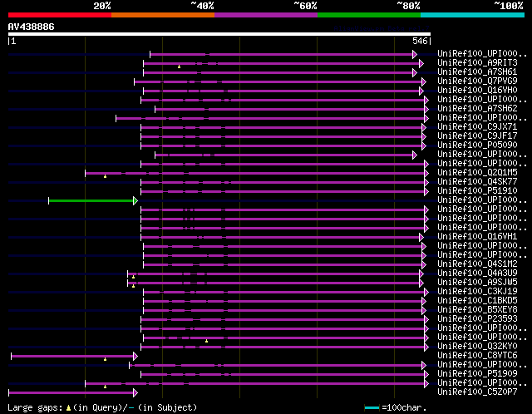Screen dimensions: 532x414
Task: Click the end arrowhead of the green alignment
Action: tap(135, 201)
